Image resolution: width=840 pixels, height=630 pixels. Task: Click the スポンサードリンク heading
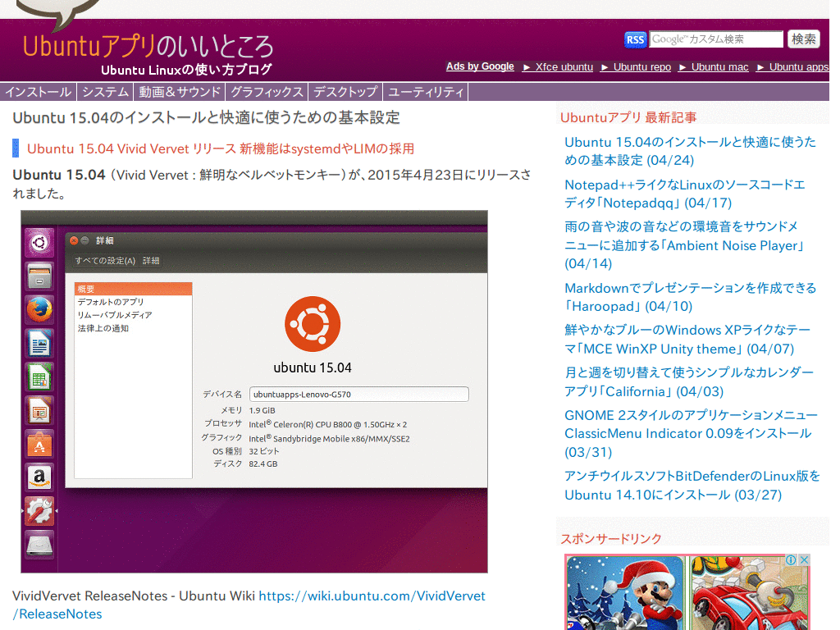pos(611,539)
